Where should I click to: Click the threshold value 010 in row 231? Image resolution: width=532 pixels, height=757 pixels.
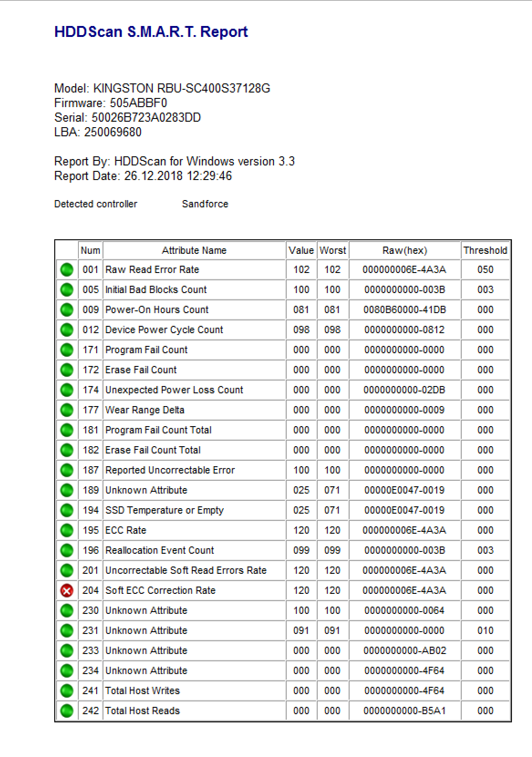click(x=486, y=631)
